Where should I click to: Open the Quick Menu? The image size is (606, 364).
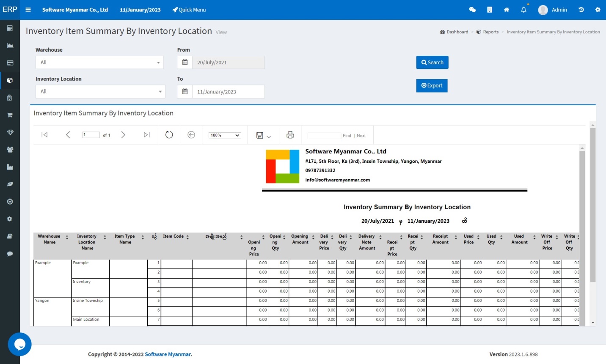coord(189,10)
